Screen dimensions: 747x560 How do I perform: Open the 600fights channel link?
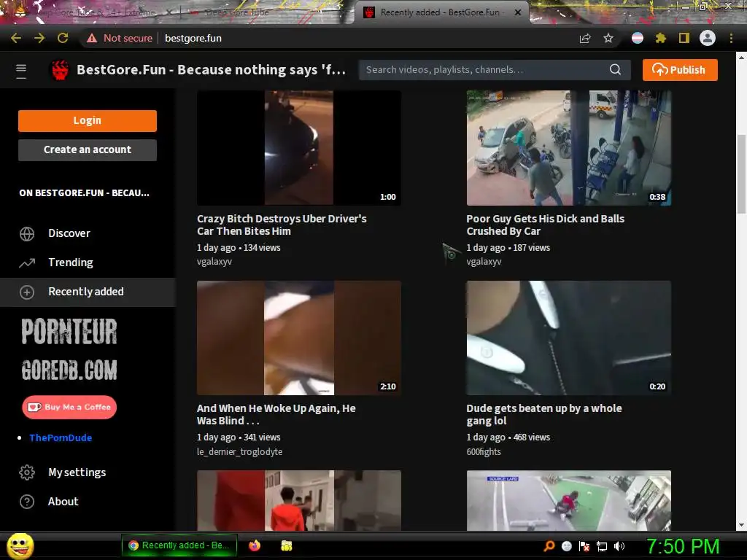tap(484, 451)
